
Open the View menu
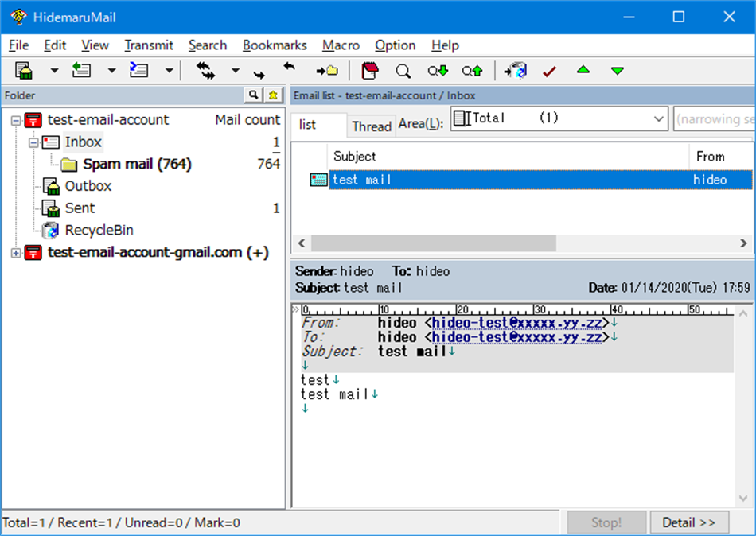pos(95,45)
